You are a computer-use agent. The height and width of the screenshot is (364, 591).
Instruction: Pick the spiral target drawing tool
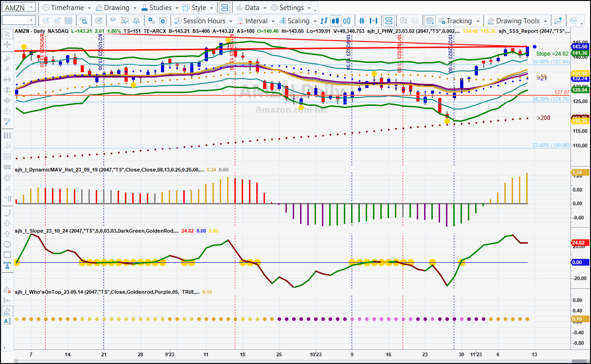tap(7, 177)
